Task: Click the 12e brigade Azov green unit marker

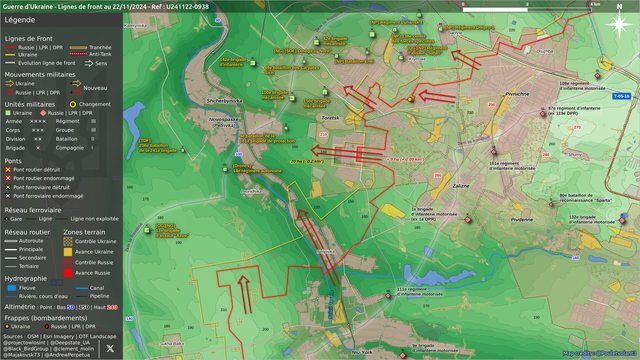Action: pos(147,230)
